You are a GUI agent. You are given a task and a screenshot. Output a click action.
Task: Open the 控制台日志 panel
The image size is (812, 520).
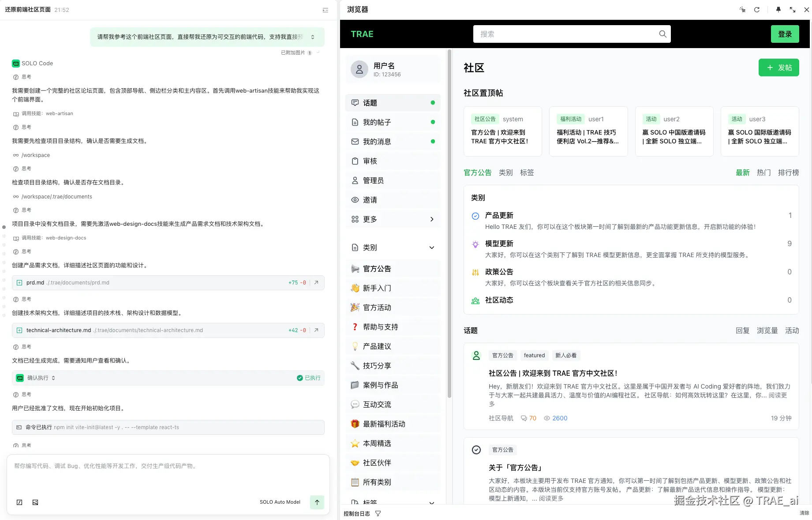coord(357,513)
